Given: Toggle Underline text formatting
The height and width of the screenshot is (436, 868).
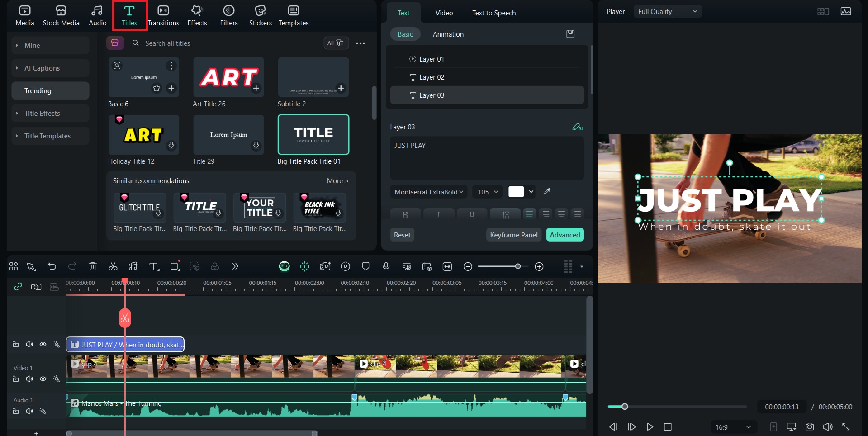Looking at the screenshot, I should tap(472, 214).
